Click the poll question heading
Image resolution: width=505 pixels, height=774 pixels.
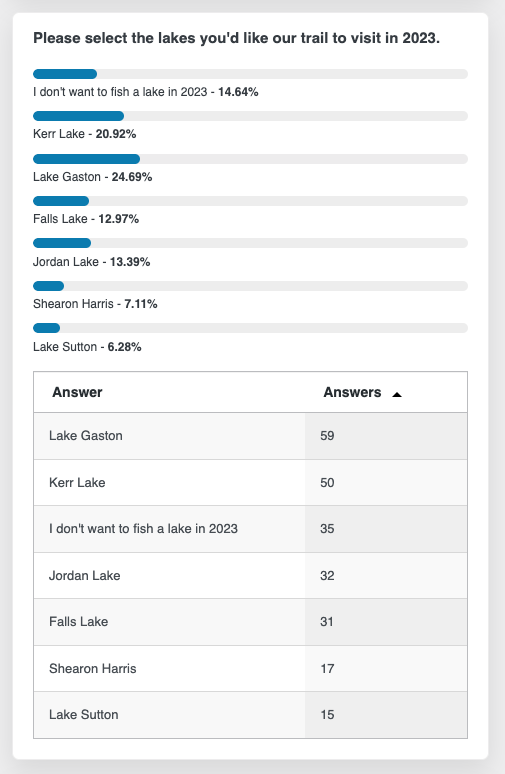[236, 38]
